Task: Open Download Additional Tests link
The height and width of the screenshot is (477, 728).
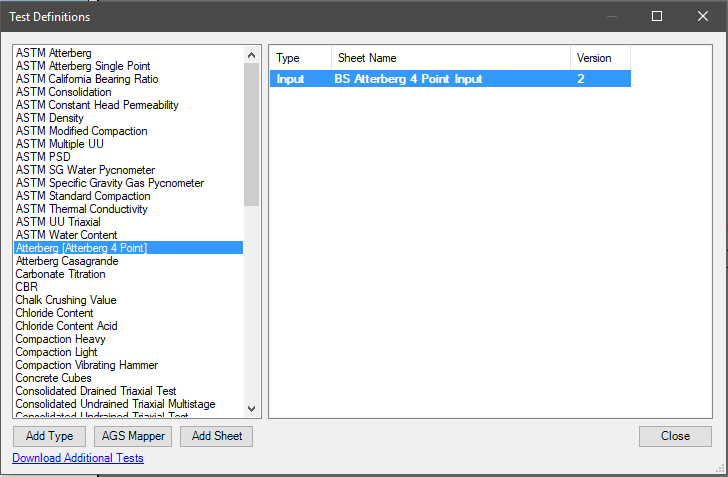Action: pyautogui.click(x=78, y=458)
